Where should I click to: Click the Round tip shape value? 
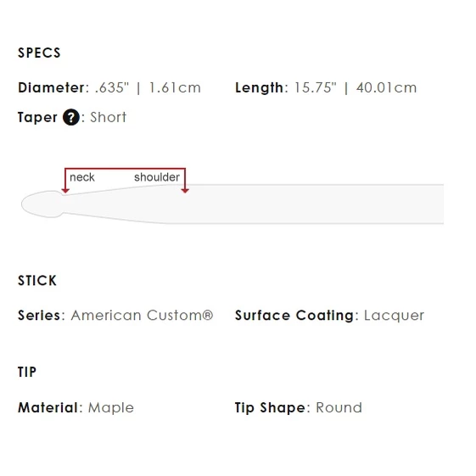tap(339, 407)
